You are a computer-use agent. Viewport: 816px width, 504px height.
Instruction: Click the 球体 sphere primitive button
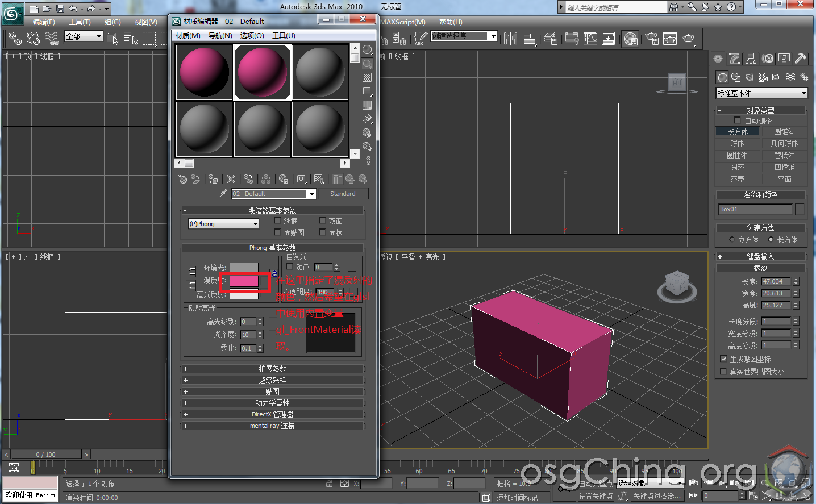tap(737, 143)
